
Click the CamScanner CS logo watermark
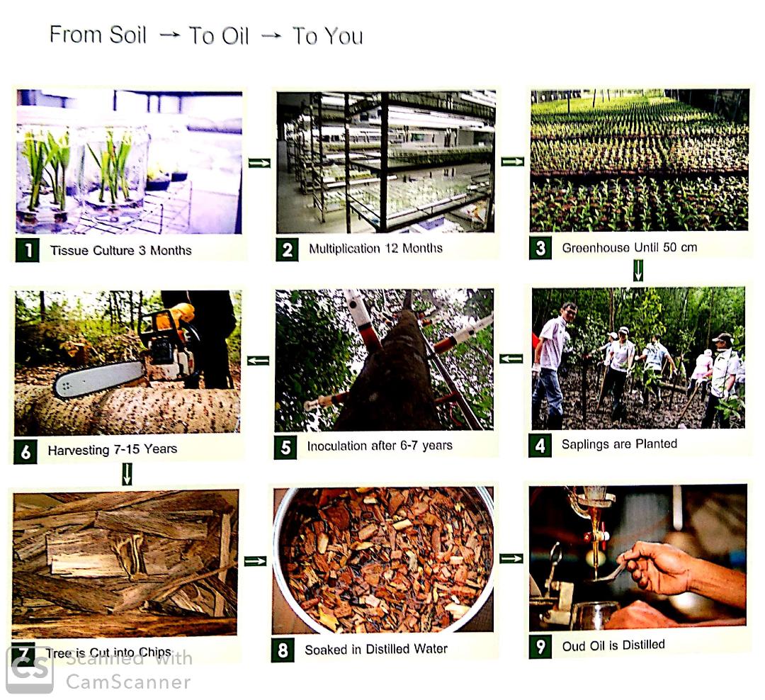pos(30,669)
